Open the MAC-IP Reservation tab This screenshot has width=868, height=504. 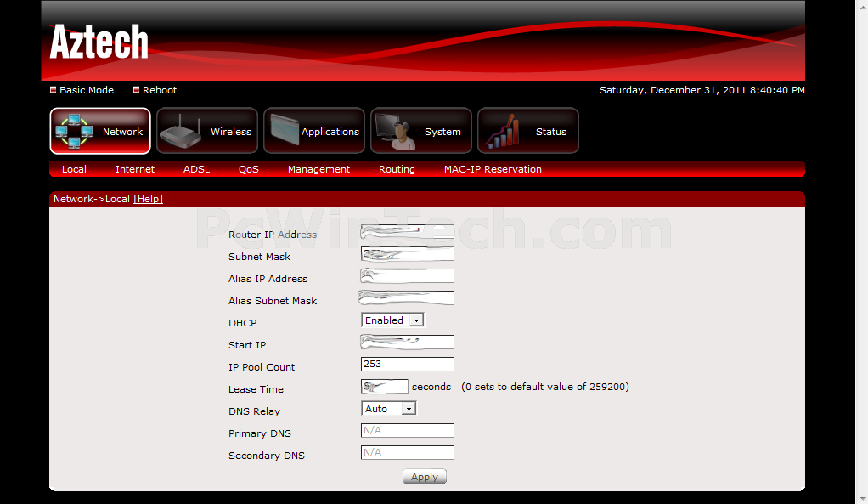[493, 169]
